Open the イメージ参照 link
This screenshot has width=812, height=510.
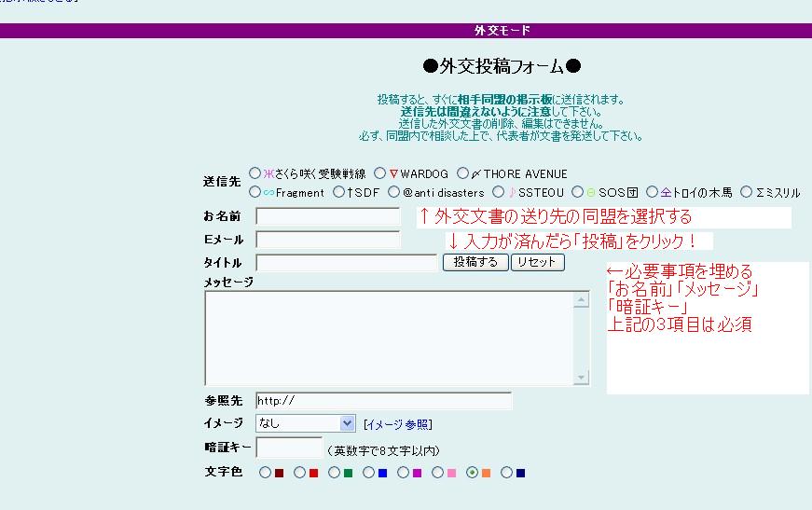[397, 424]
